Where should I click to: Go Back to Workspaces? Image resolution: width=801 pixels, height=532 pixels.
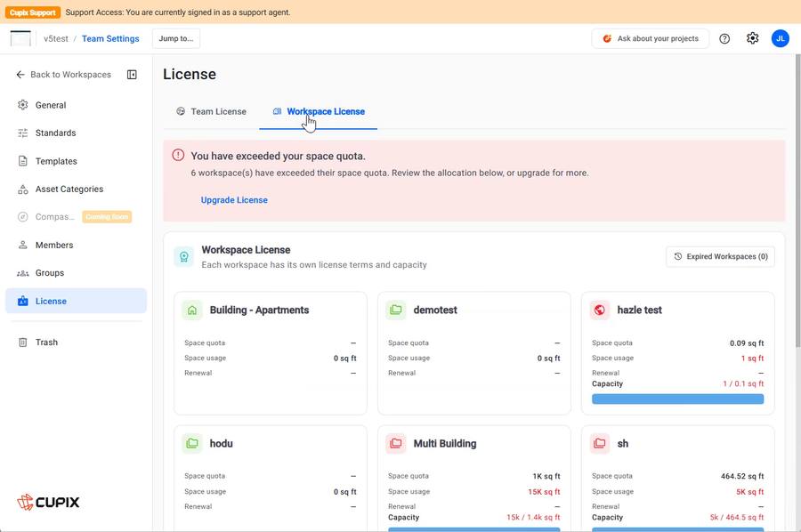64,75
